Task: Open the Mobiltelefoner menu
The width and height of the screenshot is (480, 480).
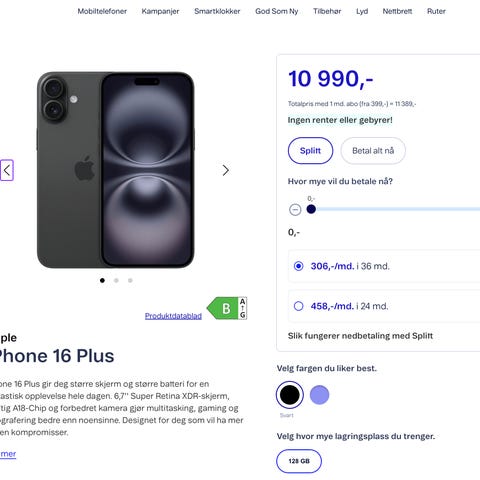Action: [102, 11]
